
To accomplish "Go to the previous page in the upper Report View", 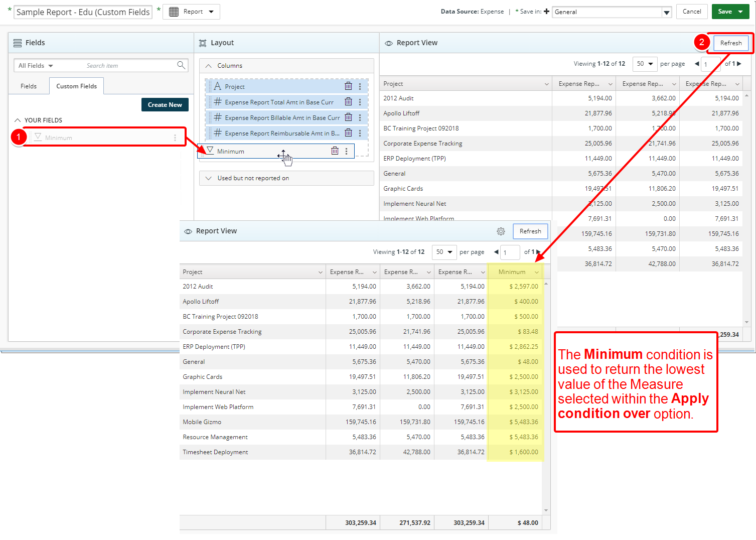I will pos(697,64).
